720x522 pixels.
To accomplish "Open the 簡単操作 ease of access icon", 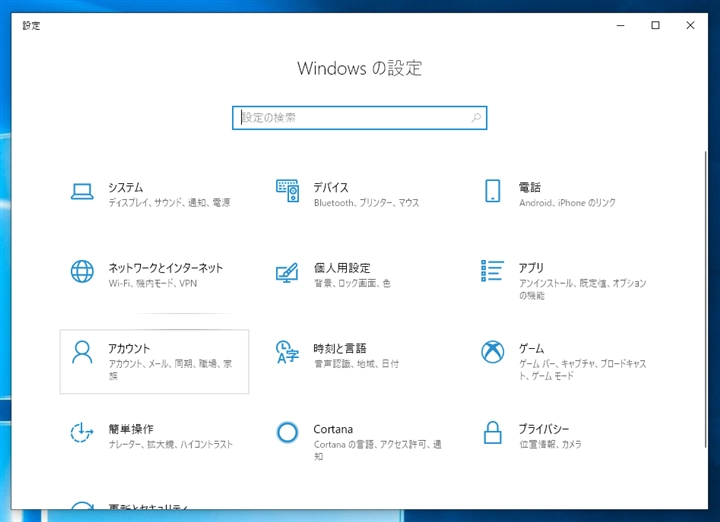I will (82, 432).
